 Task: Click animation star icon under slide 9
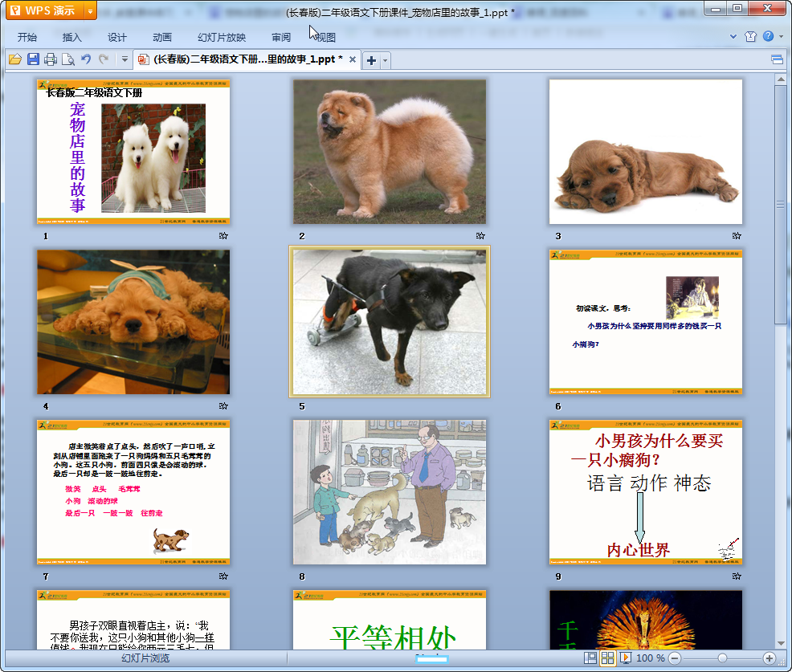(737, 576)
